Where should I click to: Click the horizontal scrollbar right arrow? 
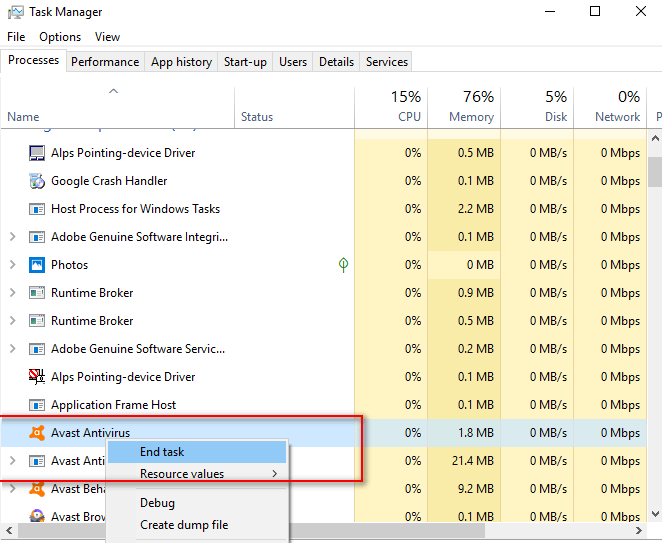(x=639, y=530)
